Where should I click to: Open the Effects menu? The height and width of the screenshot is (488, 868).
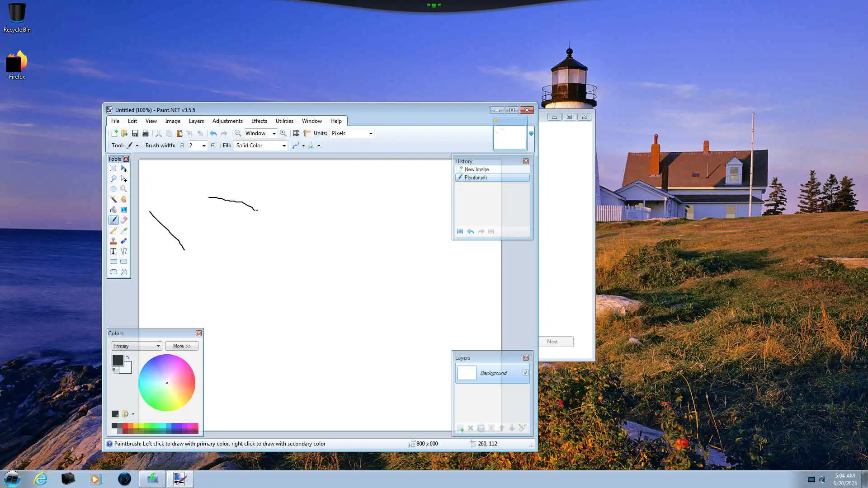[x=259, y=121]
